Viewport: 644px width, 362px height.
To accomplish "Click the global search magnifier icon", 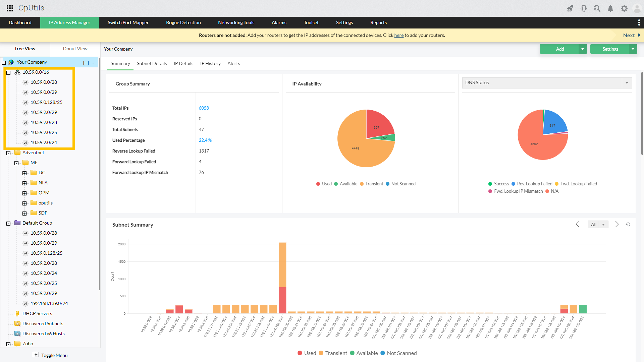I will (x=597, y=8).
